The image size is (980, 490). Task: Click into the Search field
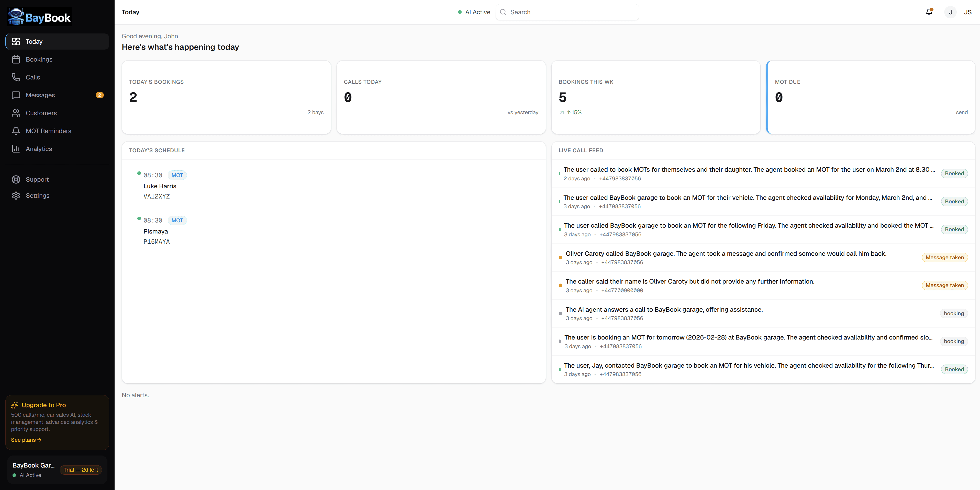click(x=567, y=12)
